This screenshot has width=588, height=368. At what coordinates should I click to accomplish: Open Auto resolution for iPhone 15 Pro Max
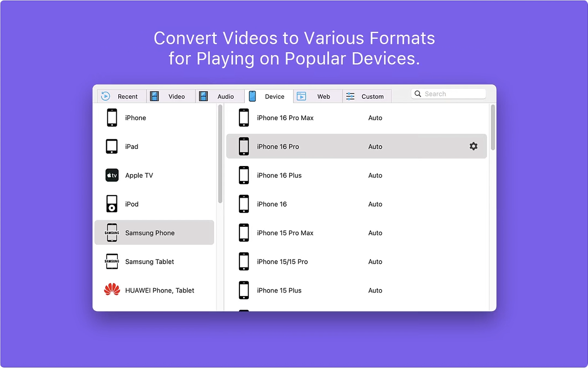point(375,233)
